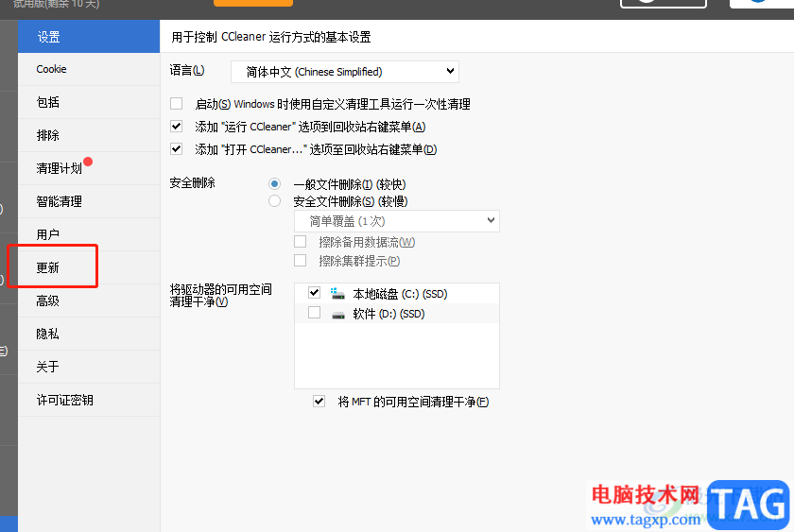Expand the 简单覆盖 (1 次) dropdown
The width and height of the screenshot is (794, 532).
click(x=397, y=221)
